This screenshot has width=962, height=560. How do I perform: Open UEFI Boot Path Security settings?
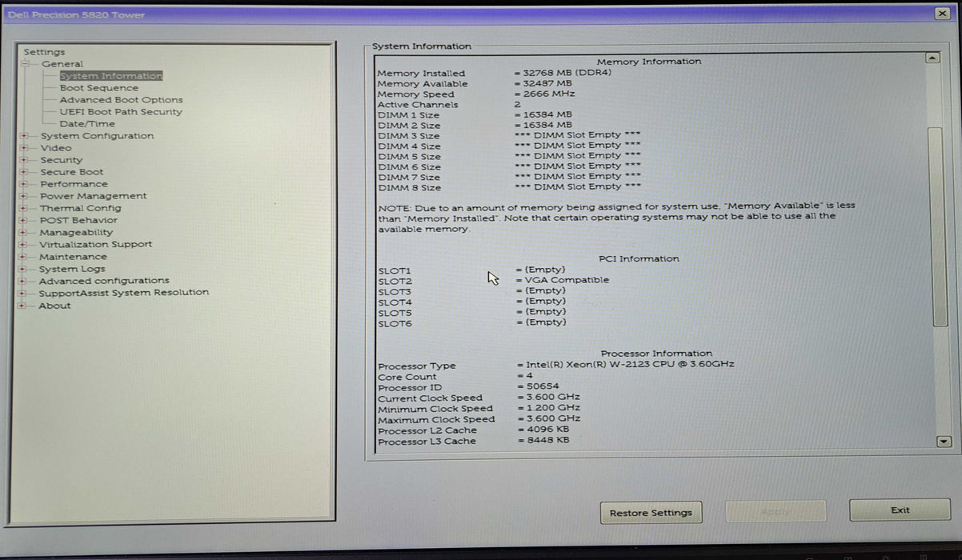click(x=120, y=111)
